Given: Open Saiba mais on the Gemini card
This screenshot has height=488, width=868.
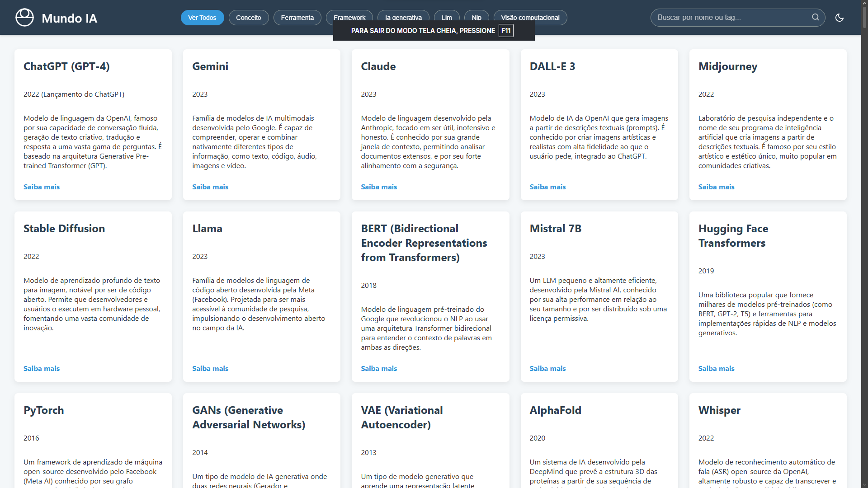Looking at the screenshot, I should [210, 187].
